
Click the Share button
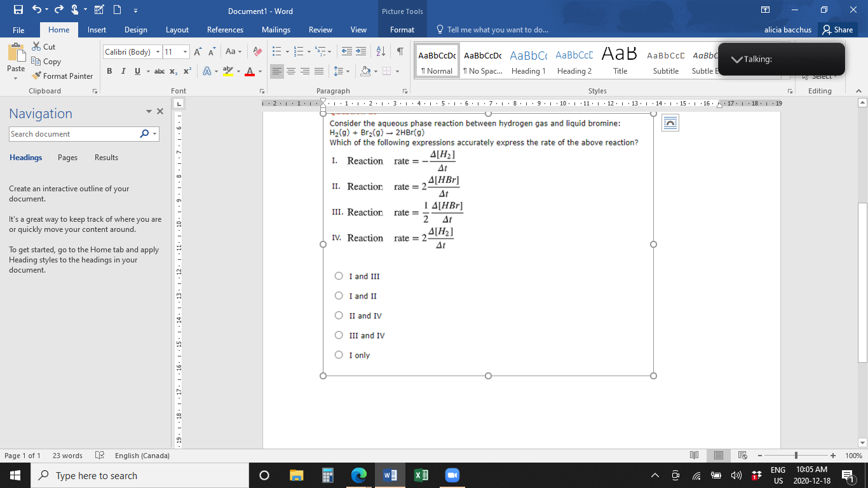tap(837, 29)
